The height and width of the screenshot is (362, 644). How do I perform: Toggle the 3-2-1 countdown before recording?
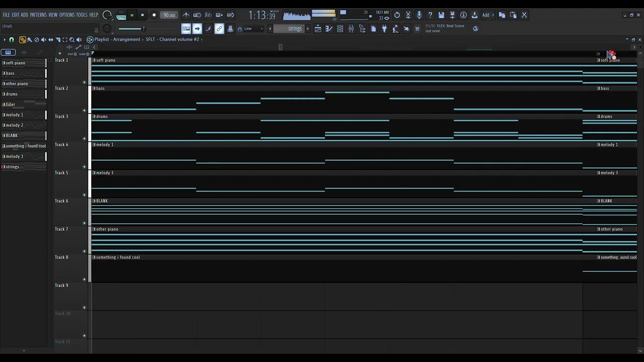click(208, 15)
